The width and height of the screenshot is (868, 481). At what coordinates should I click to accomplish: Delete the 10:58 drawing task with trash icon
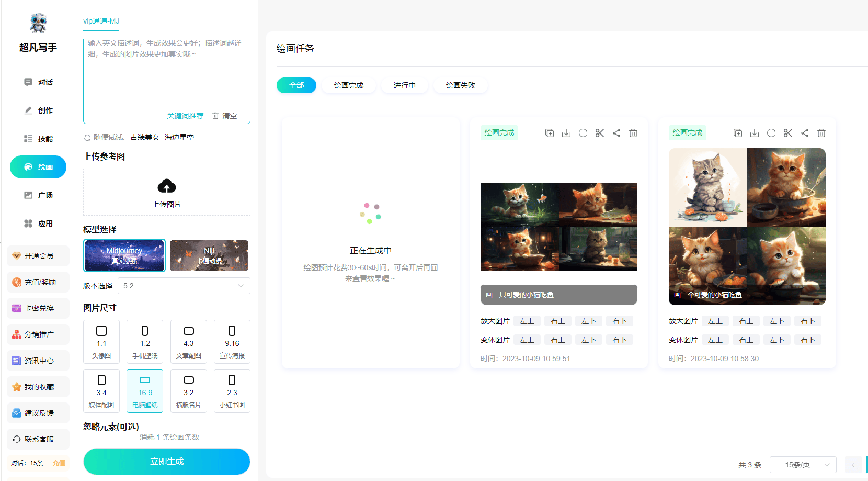pos(821,133)
